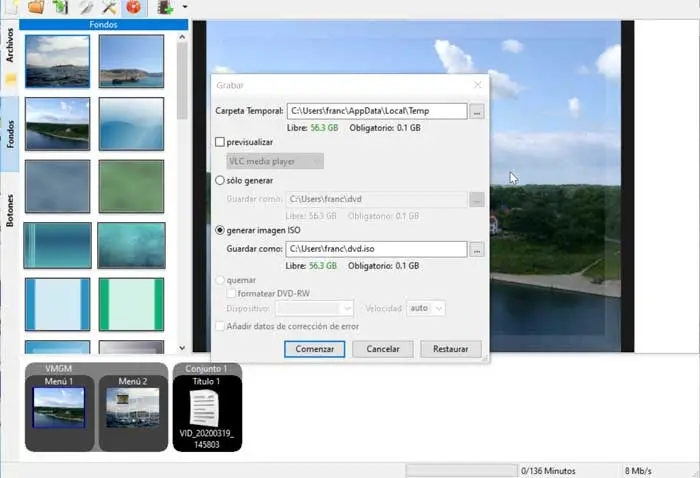Click the status bar progress bar
The image size is (700, 478).
pyautogui.click(x=461, y=470)
